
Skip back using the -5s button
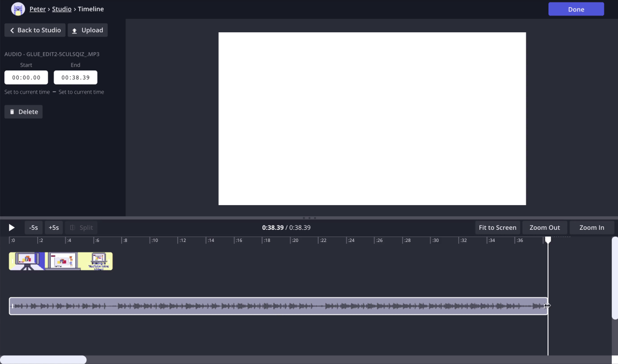(33, 227)
